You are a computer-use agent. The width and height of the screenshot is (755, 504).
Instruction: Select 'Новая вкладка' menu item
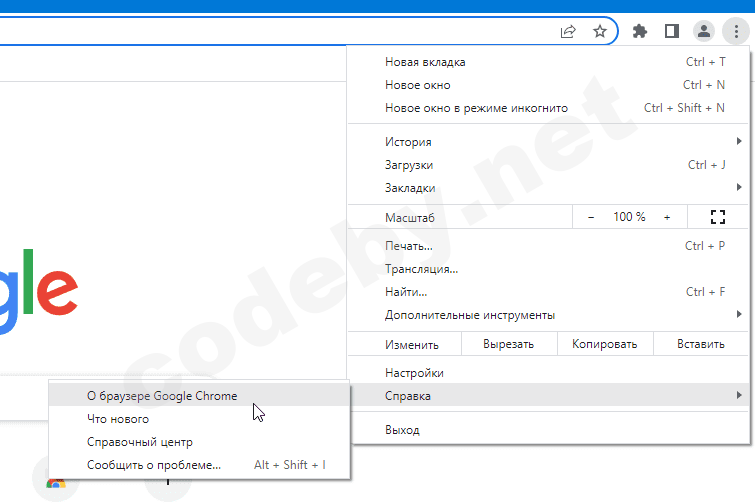pos(548,62)
